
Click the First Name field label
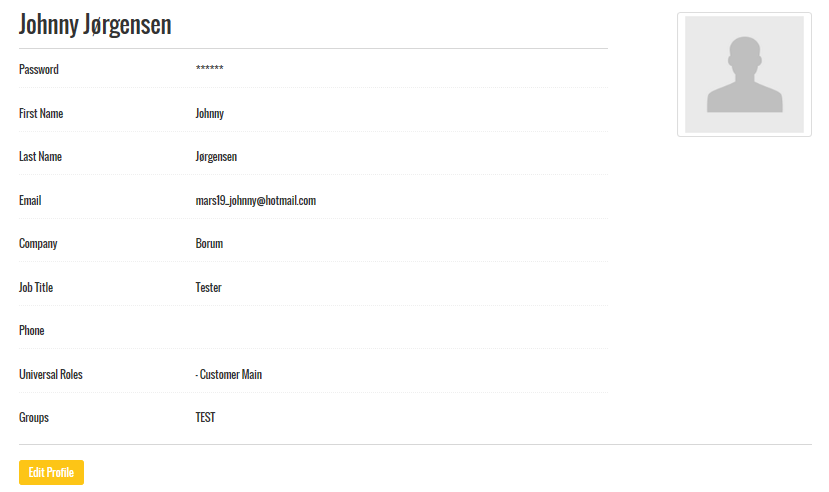[x=41, y=114]
